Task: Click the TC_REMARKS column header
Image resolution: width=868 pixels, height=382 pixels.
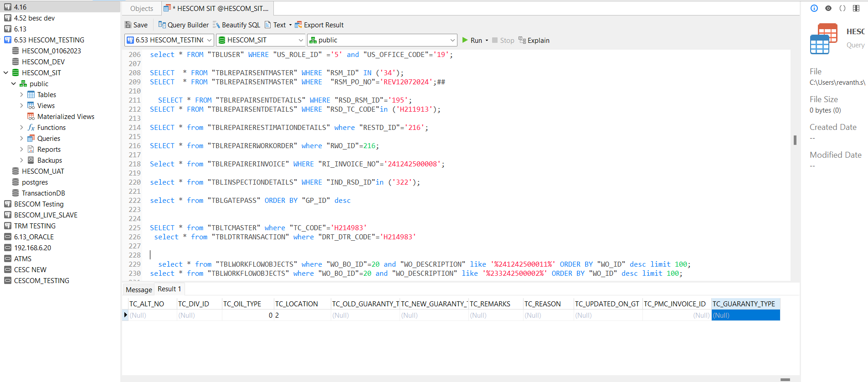Action: pos(495,304)
